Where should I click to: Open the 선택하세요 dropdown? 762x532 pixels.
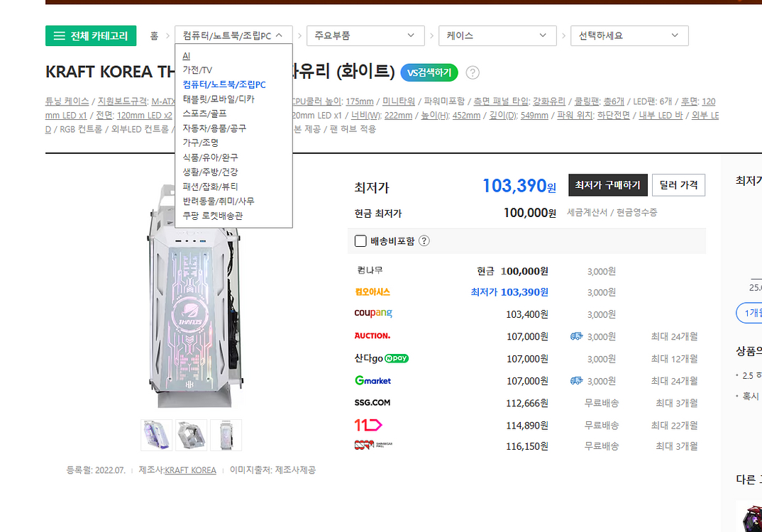coord(629,35)
